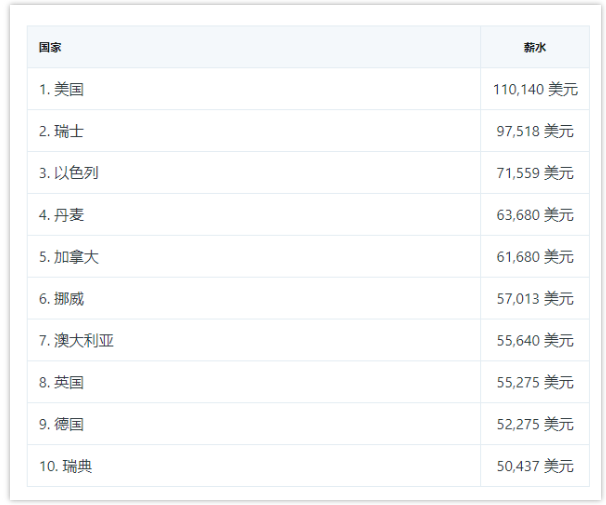This screenshot has height=505, width=606.
Task: Click the 57,013 美元 salary cell
Action: click(535, 298)
